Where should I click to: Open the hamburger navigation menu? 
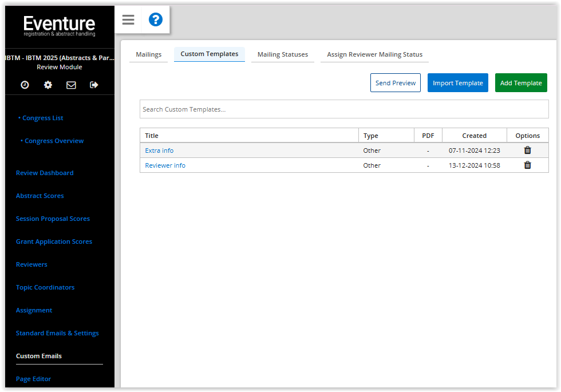click(128, 19)
